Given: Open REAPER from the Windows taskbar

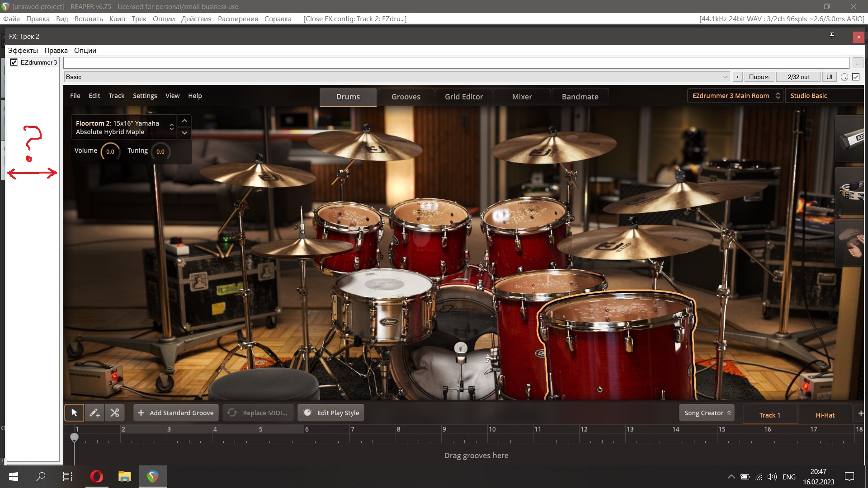Looking at the screenshot, I should 153,477.
